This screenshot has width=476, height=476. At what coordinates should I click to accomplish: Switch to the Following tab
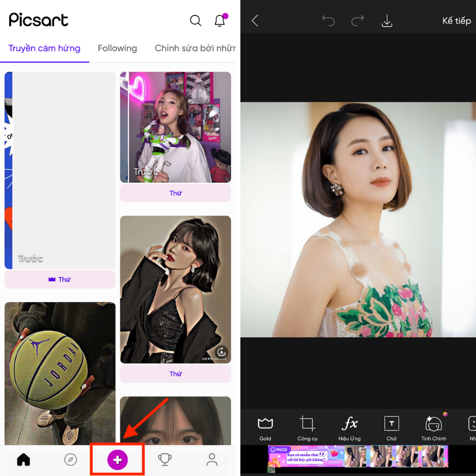(x=117, y=48)
